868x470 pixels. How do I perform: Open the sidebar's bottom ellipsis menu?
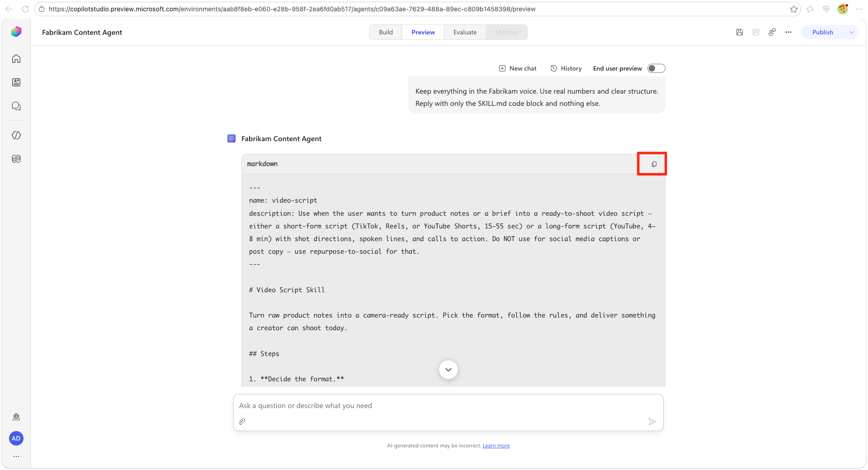point(16,456)
